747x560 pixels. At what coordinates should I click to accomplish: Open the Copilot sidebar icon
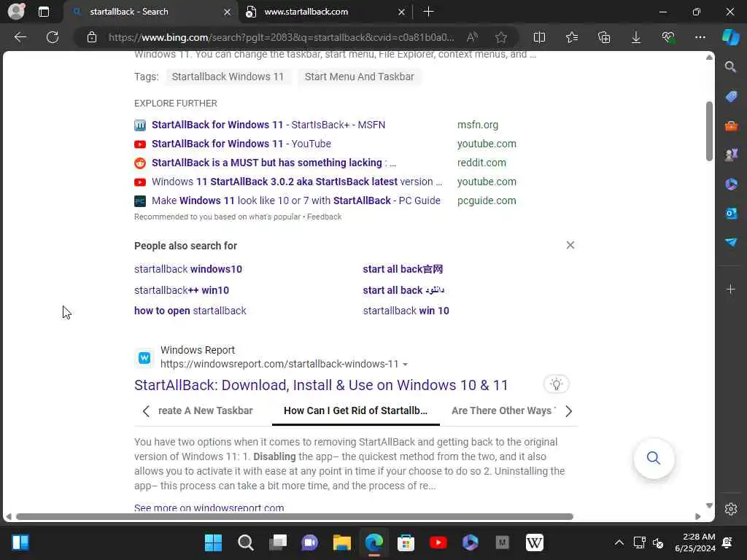click(x=731, y=37)
